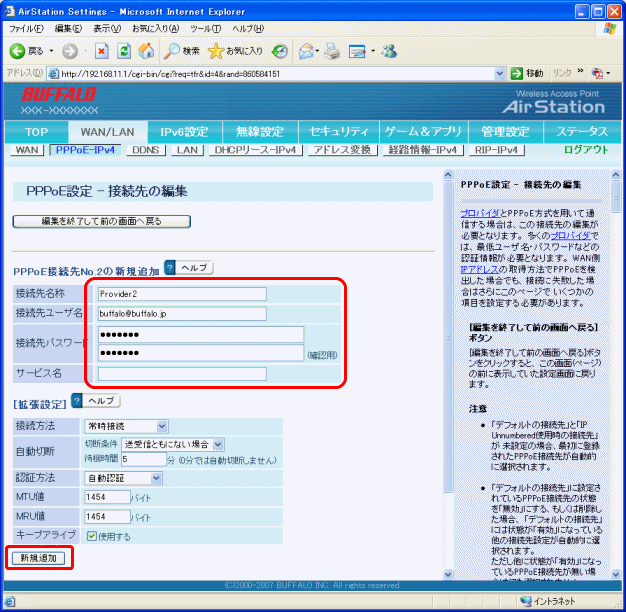Screen dimensions: 626x612
Task: Open the browser Search (検索) tool
Action: tap(182, 50)
